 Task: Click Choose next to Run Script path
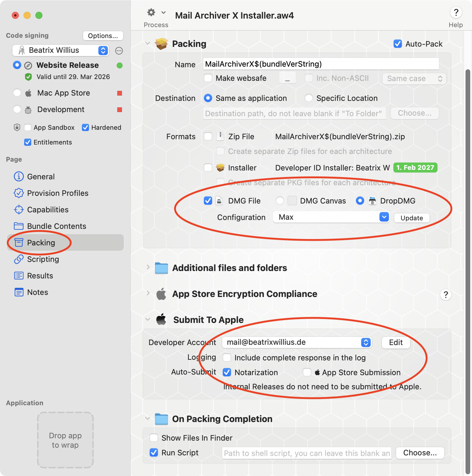[420, 453]
